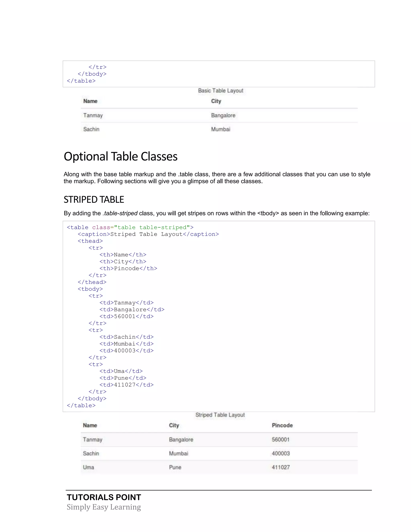Screen dimensions: 411x532
Task: Select "Bangalore" cell in the Basic Table Layout
Action: click(223, 115)
